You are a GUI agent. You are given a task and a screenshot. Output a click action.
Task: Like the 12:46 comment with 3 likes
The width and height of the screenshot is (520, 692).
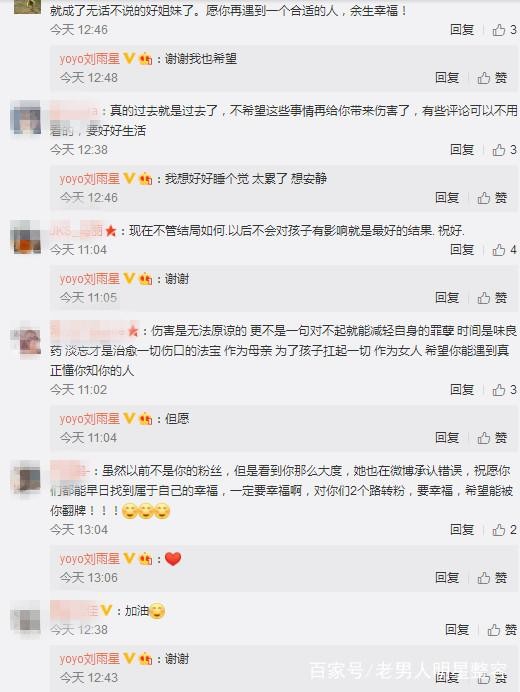tap(504, 30)
